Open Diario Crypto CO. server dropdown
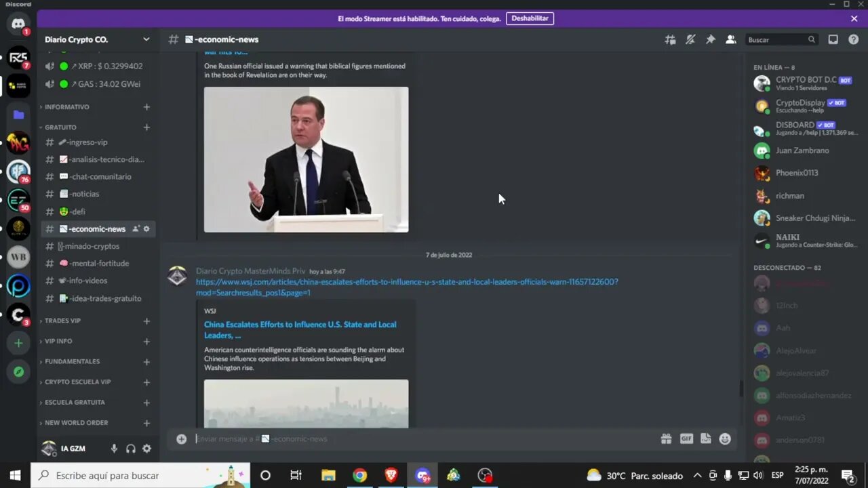The width and height of the screenshot is (868, 488). (x=97, y=39)
